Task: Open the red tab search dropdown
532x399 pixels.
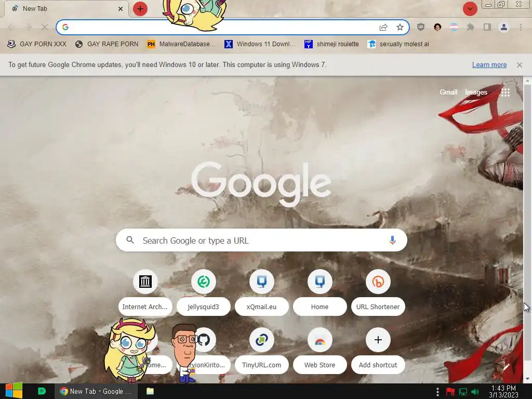Action: click(x=470, y=9)
